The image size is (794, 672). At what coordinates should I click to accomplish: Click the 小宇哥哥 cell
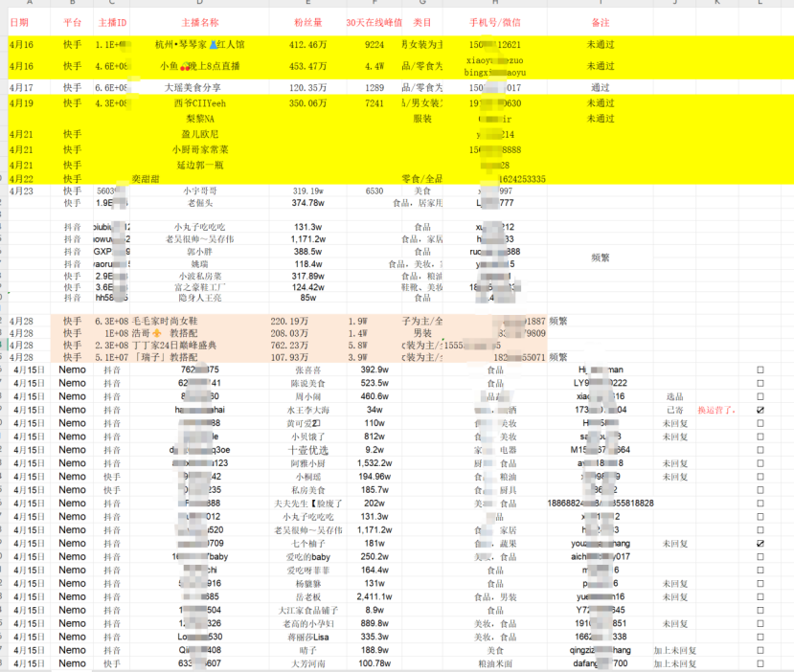coord(200,190)
